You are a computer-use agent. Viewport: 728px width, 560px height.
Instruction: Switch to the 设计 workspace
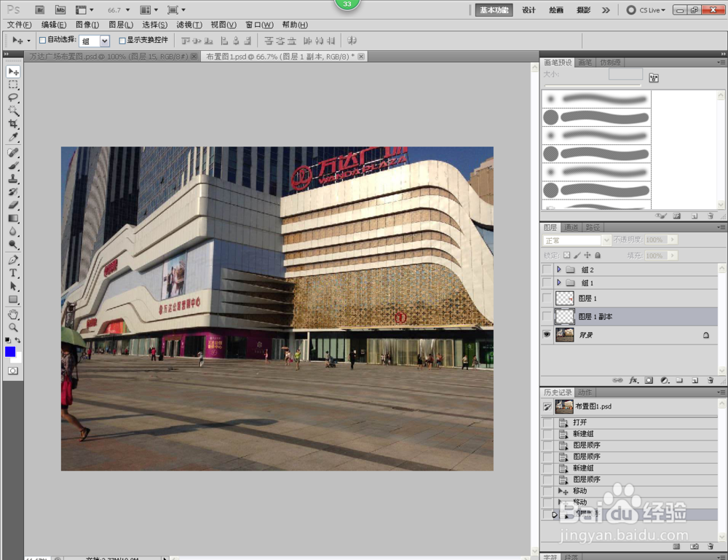pyautogui.click(x=529, y=9)
